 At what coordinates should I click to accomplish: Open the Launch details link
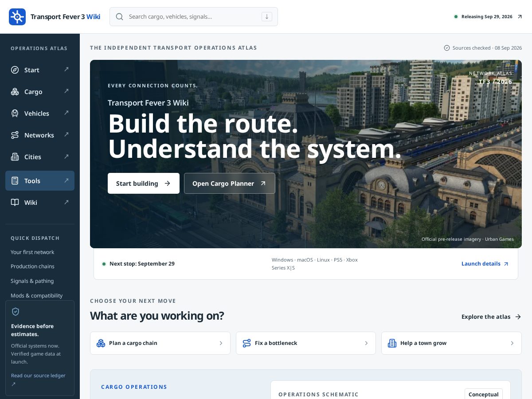click(x=485, y=264)
